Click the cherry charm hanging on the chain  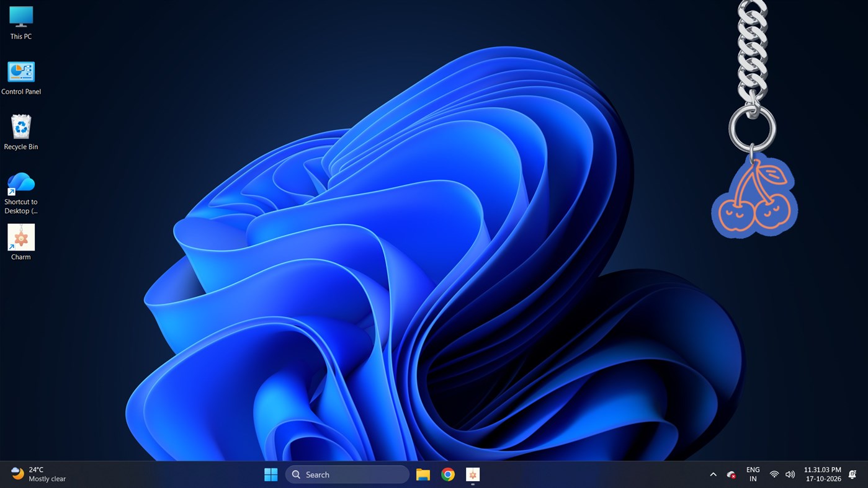click(x=754, y=196)
